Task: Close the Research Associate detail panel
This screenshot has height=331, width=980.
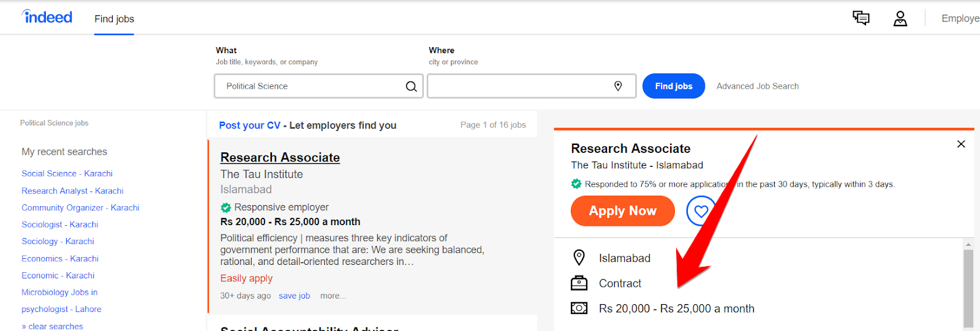Action: [x=961, y=144]
